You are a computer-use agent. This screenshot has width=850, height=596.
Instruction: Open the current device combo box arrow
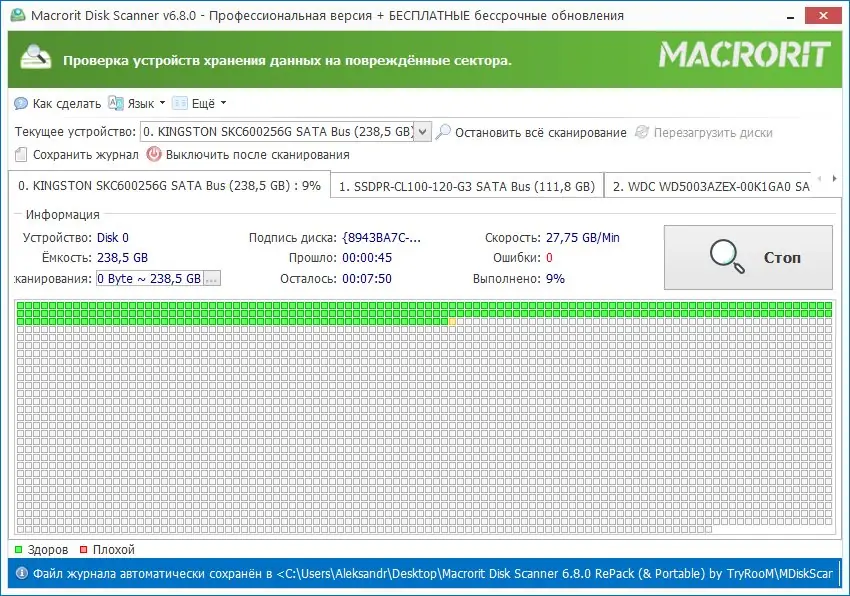tap(423, 132)
